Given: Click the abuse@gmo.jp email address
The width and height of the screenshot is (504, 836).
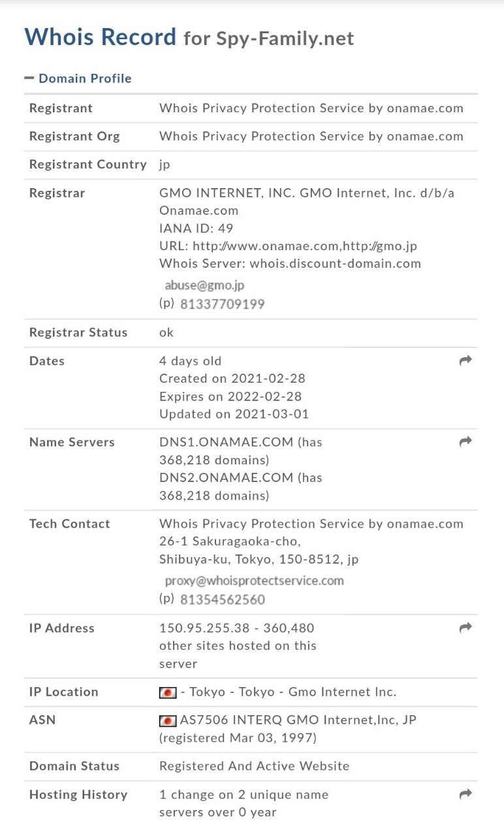Looking at the screenshot, I should [x=204, y=285].
